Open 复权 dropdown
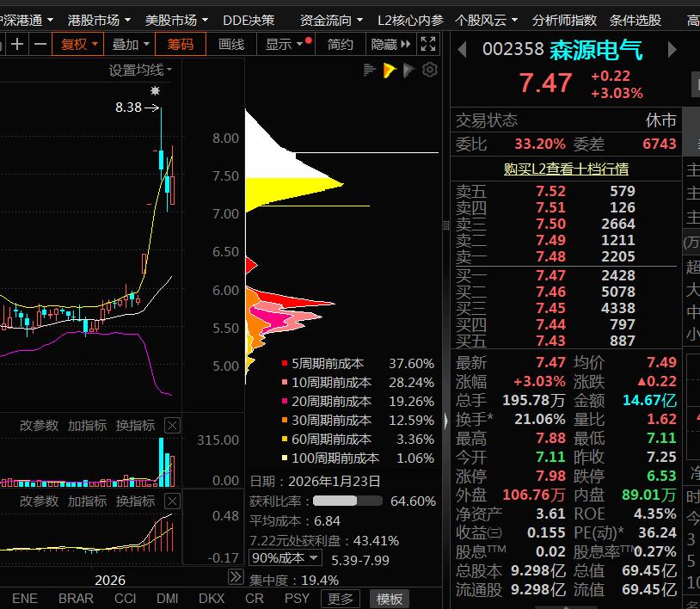700x609 pixels. (x=78, y=44)
